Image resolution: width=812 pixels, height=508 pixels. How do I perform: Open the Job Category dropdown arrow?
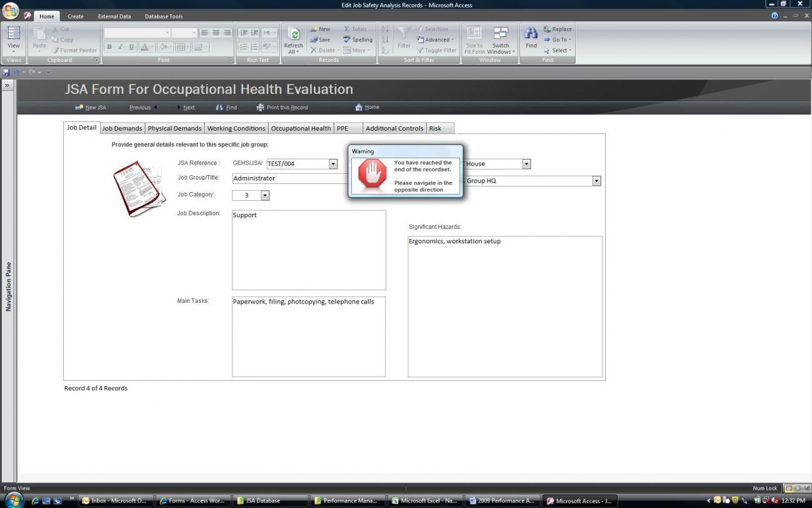(265, 195)
